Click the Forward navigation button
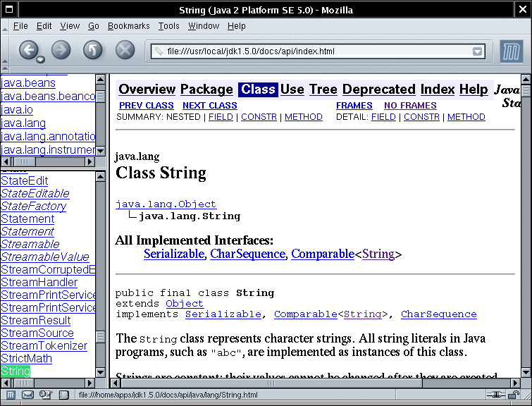Image resolution: width=532 pixels, height=406 pixels. pos(61,50)
